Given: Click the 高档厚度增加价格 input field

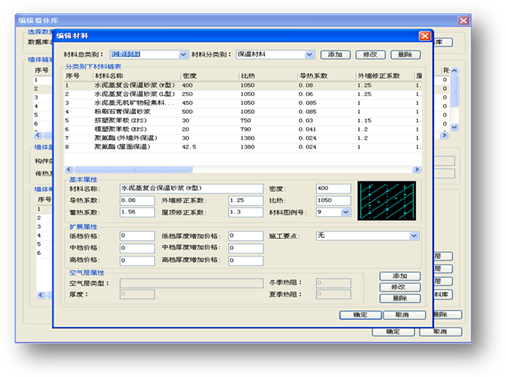Looking at the screenshot, I should [246, 260].
